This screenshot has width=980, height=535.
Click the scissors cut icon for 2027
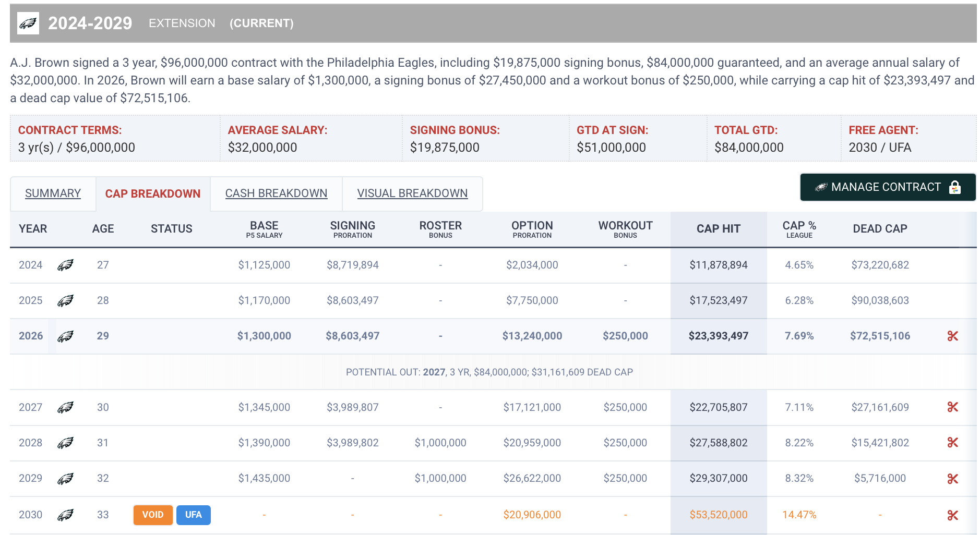(952, 407)
